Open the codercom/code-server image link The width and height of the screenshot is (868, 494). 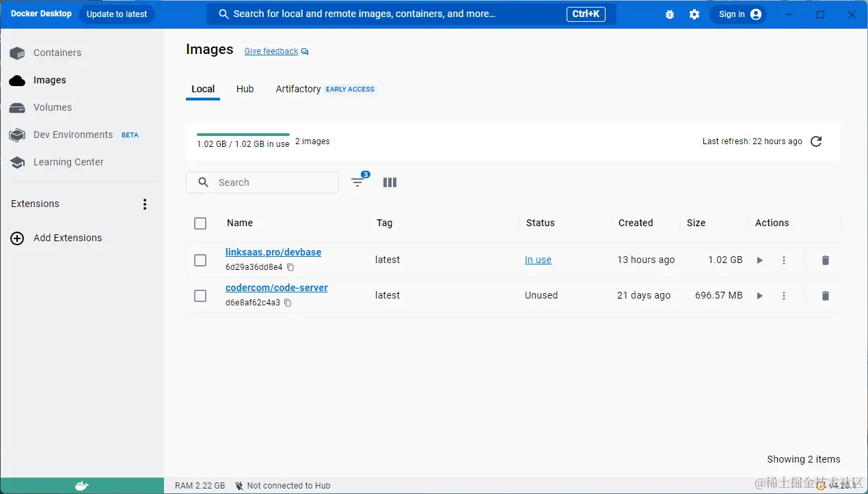tap(277, 288)
